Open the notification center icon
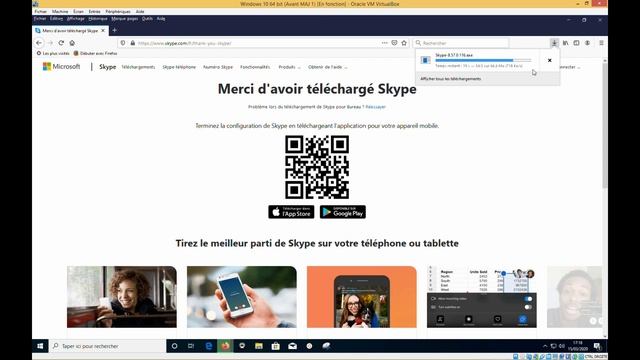 click(597, 346)
